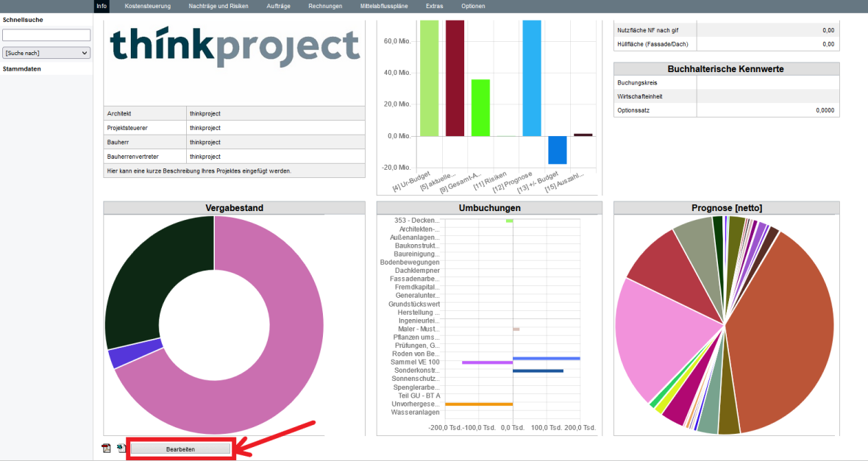Click the orange Unvorhergese... bar in Umbuchungen
The image size is (868, 461).
(479, 404)
